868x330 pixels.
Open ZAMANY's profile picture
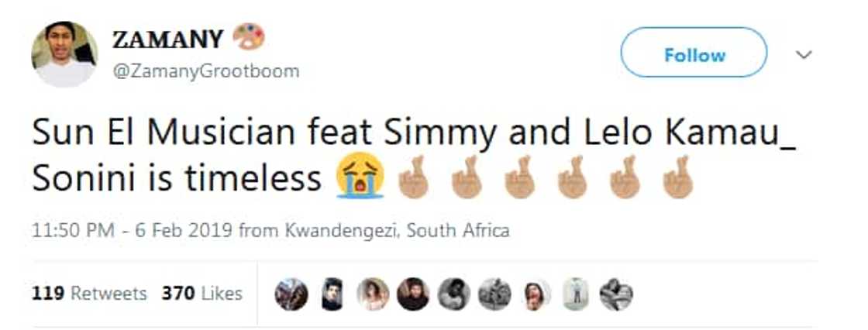[64, 54]
